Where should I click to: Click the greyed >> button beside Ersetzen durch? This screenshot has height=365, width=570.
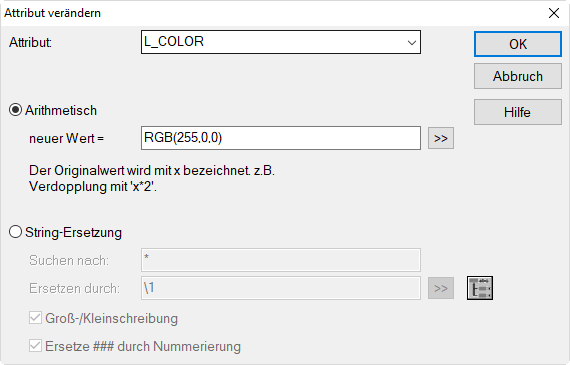(x=441, y=288)
